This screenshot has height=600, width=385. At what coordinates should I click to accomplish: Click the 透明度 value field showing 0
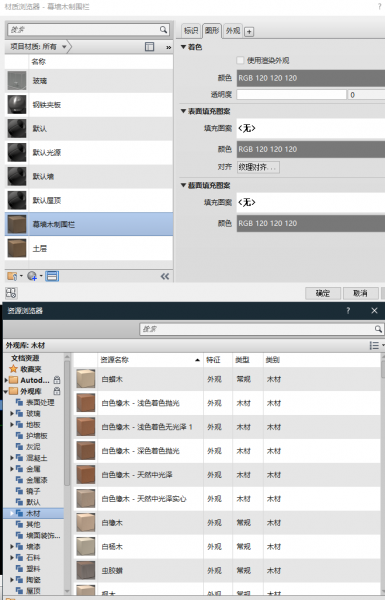[x=366, y=95]
